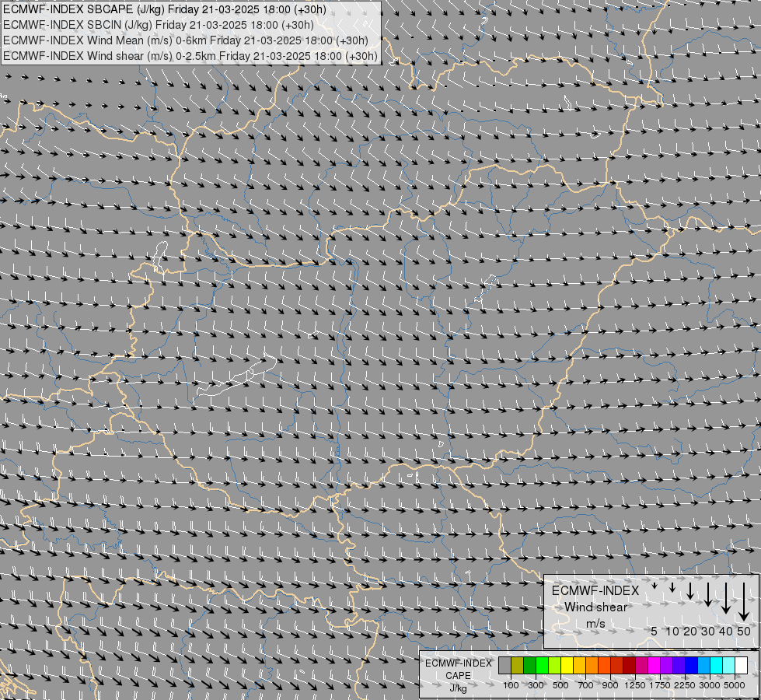Viewport: 761px width, 700px height.
Task: Click the 3000 value on CAPE scale
Action: coord(710,685)
